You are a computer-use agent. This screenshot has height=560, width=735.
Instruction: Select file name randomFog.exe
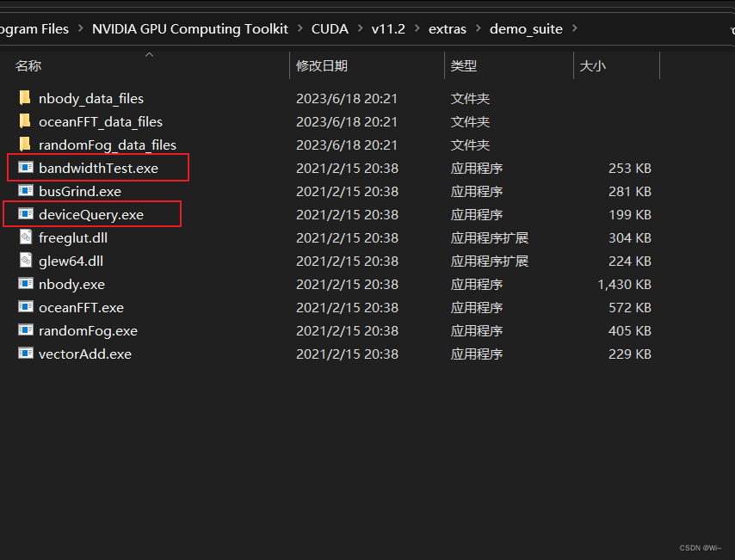pos(88,331)
